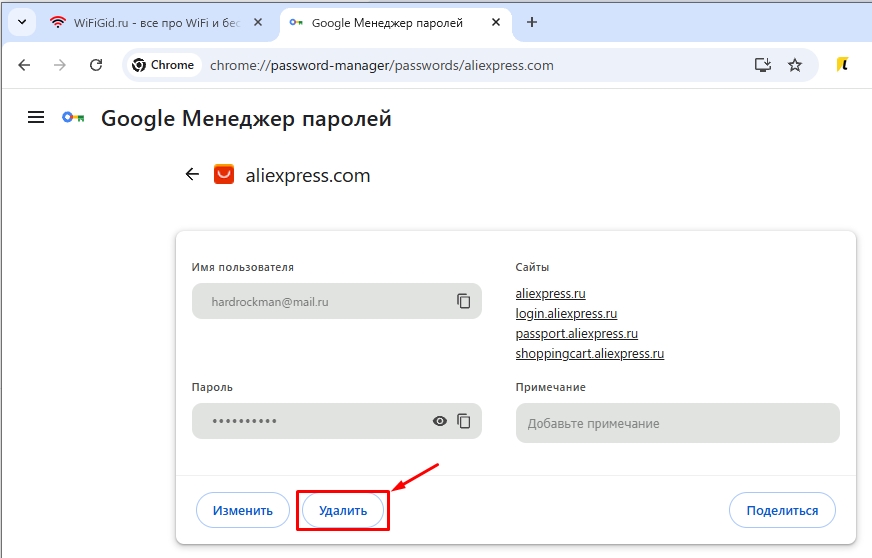The width and height of the screenshot is (872, 558).
Task: Install Password Manager app icon
Action: (762, 65)
